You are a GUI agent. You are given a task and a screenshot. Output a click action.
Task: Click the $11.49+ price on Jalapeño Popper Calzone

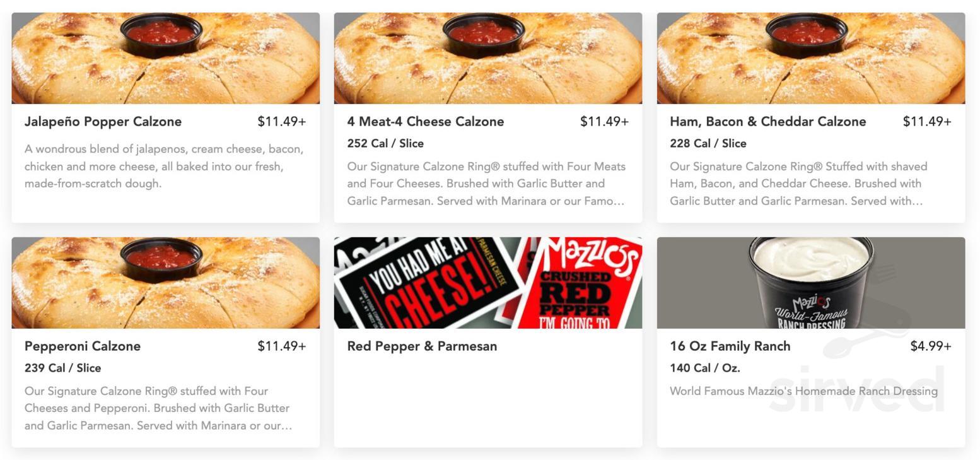click(x=281, y=121)
